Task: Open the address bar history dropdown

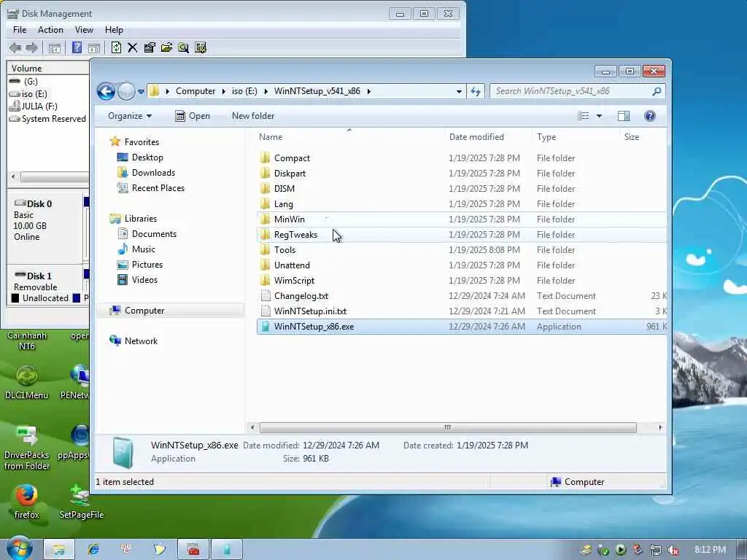Action: coord(459,91)
